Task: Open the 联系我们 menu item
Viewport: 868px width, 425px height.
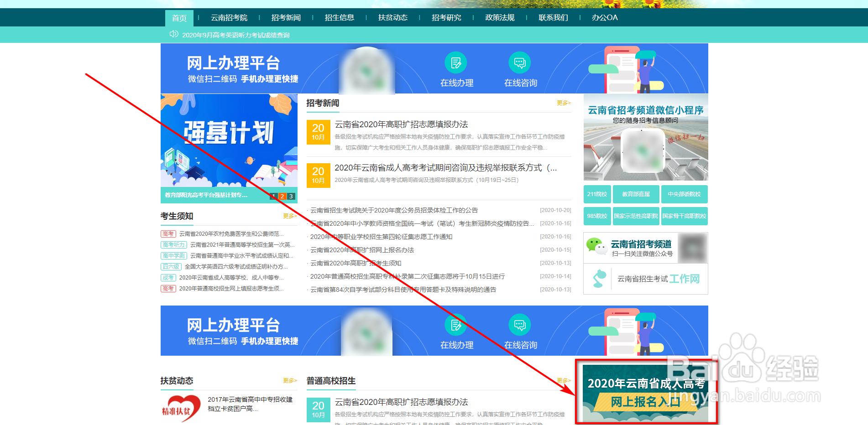Action: tap(553, 18)
